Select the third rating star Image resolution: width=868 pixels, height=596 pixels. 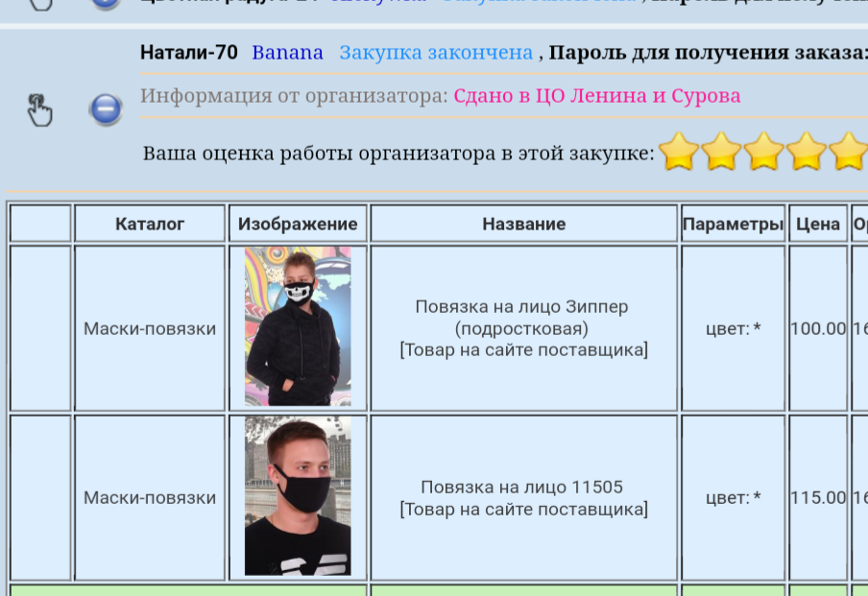click(x=763, y=152)
